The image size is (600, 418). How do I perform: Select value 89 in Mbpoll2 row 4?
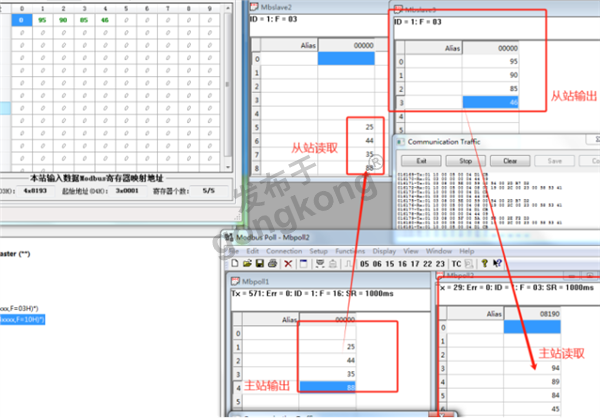[532, 382]
